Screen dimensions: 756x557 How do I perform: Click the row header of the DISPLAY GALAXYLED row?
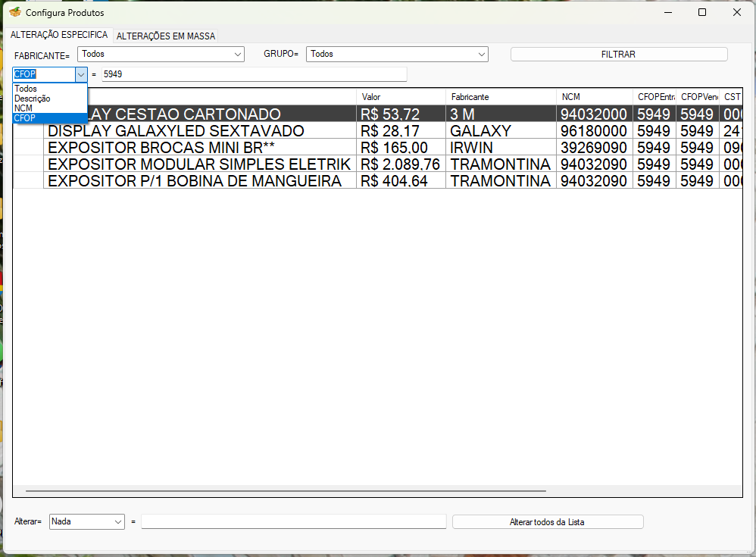point(29,130)
